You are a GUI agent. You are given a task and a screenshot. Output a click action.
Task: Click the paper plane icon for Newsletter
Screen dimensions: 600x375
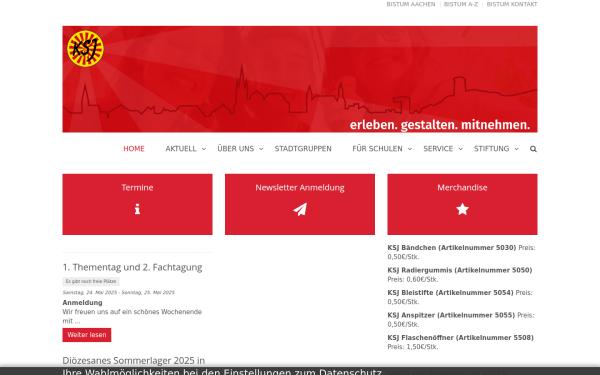point(300,209)
